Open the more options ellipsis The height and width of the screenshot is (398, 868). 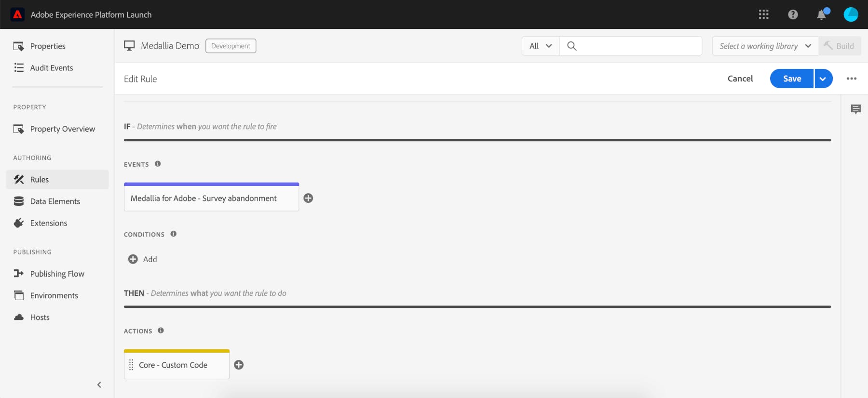pos(852,79)
